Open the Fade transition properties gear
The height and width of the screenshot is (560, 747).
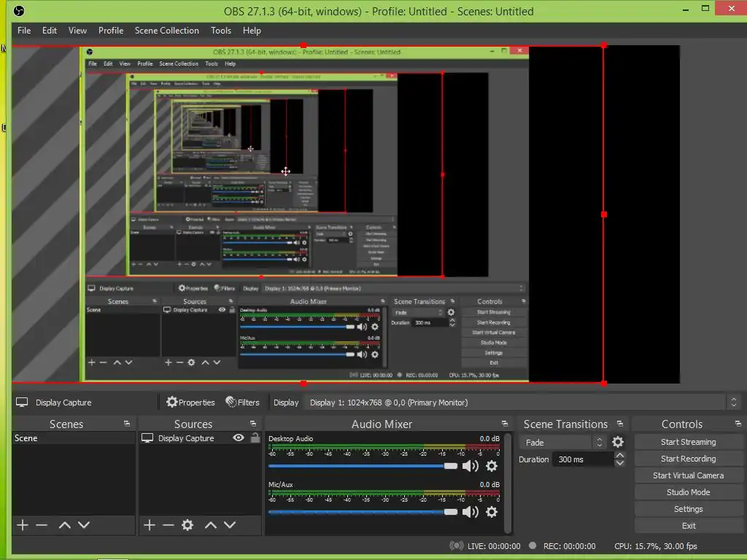618,442
